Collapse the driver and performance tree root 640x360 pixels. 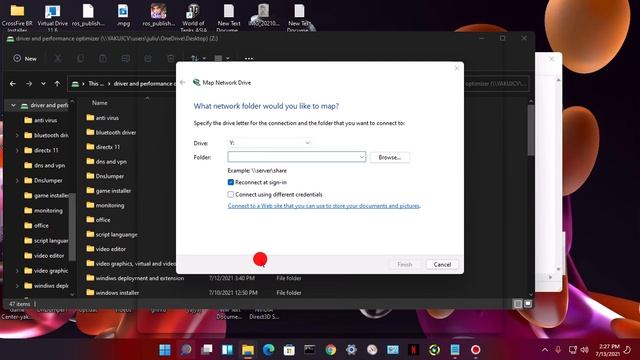[13, 105]
